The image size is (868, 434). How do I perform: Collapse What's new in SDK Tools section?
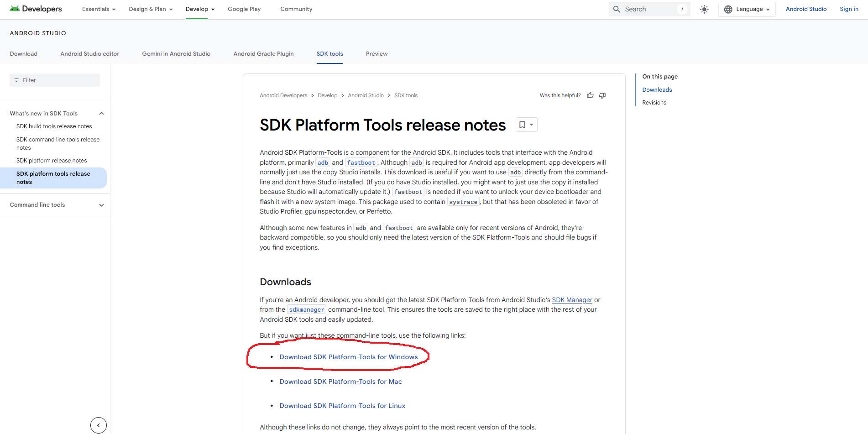(101, 114)
